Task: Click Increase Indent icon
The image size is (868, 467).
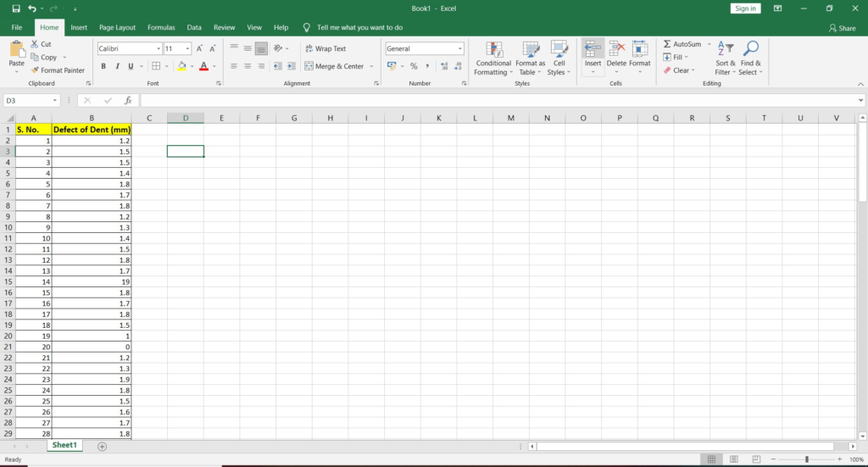Action: click(292, 66)
